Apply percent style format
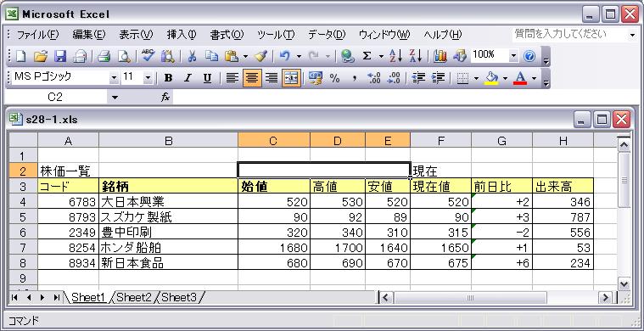 pos(335,78)
